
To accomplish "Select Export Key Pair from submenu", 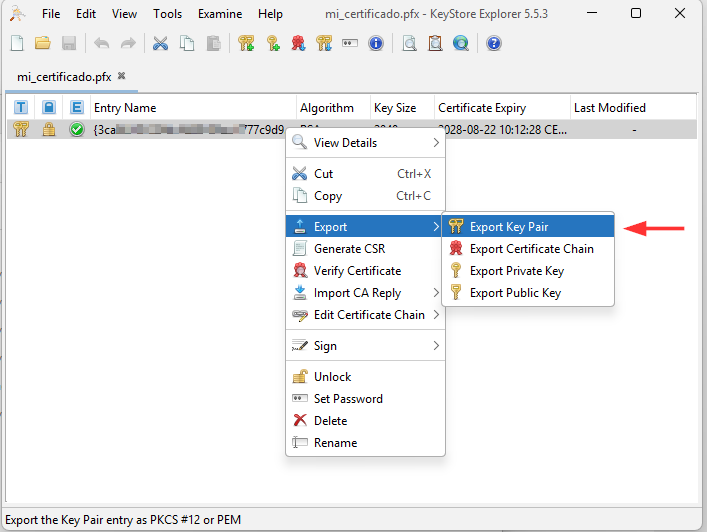I will point(509,227).
